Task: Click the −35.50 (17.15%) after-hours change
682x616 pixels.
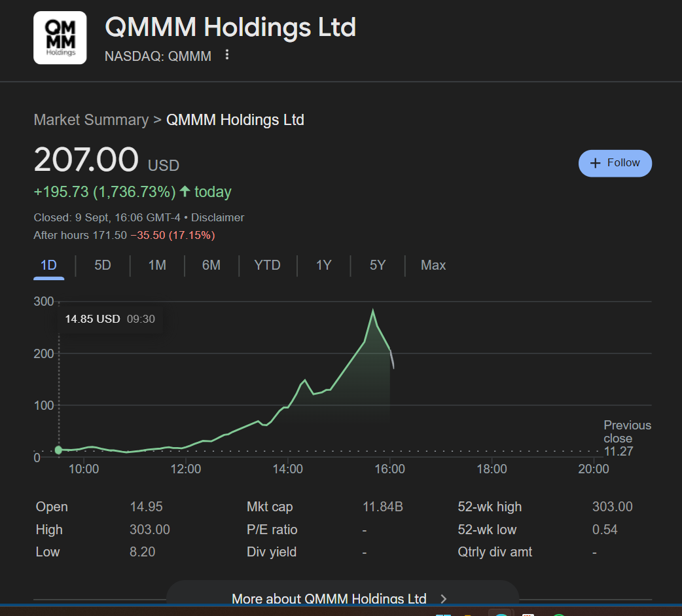Action: click(173, 236)
